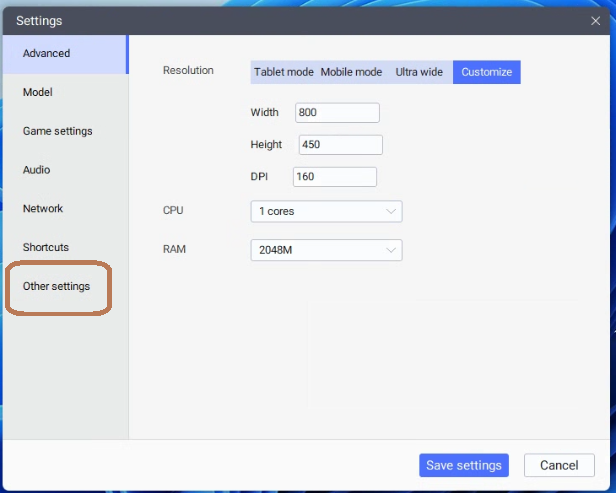Viewport: 616px width, 493px height.
Task: Click the DPI field showing 160
Action: pos(334,177)
